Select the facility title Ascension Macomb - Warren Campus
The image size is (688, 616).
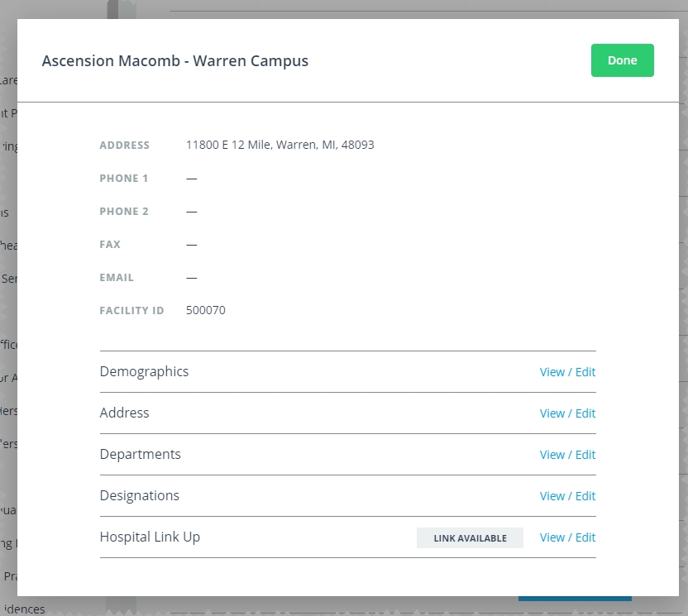[175, 60]
